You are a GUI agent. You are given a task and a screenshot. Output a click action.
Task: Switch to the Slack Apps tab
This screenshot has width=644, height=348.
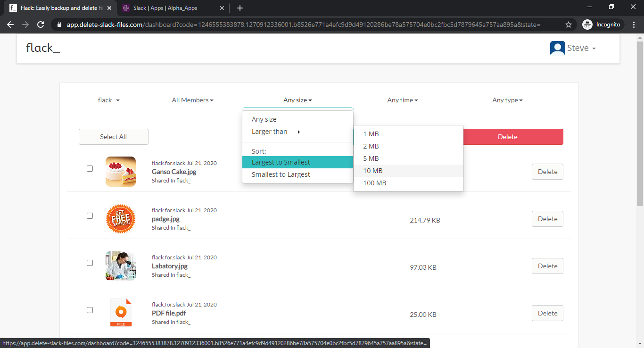173,8
